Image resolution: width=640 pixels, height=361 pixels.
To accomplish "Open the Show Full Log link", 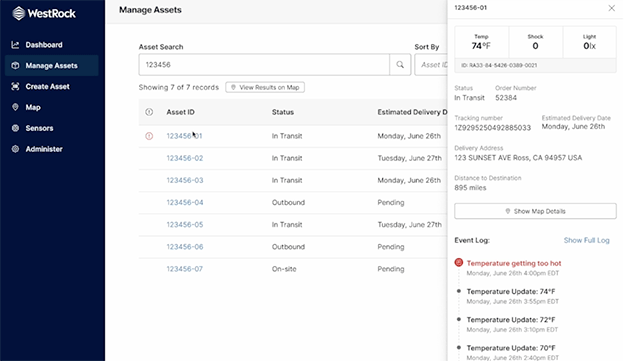I will point(587,240).
